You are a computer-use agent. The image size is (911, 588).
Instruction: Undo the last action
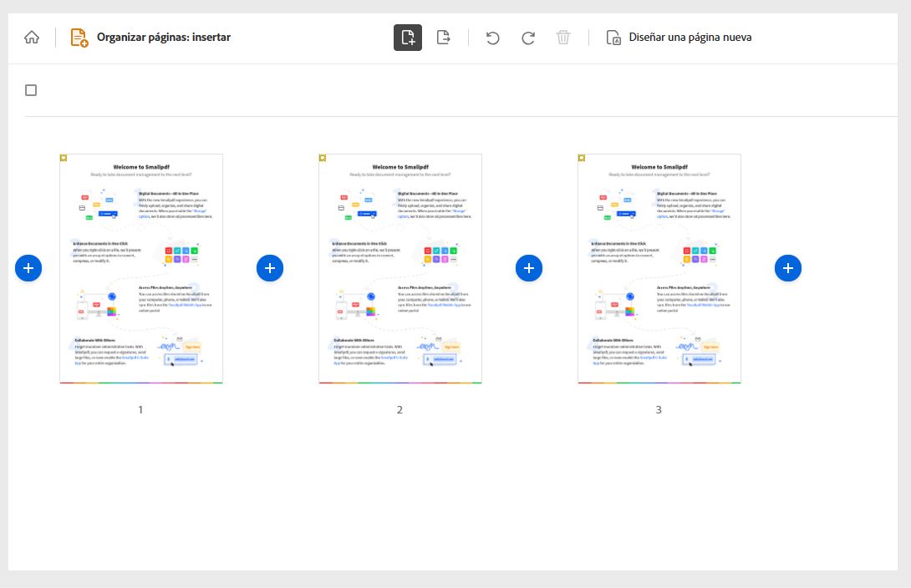[492, 38]
